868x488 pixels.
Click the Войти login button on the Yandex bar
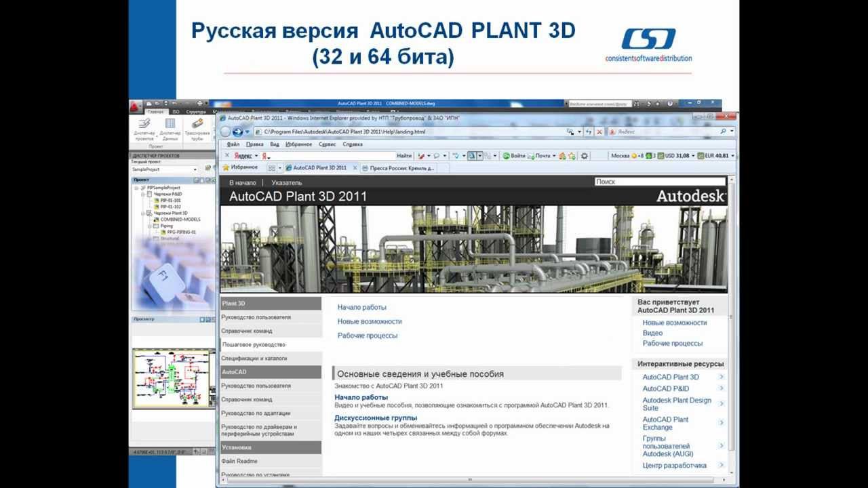coord(513,156)
